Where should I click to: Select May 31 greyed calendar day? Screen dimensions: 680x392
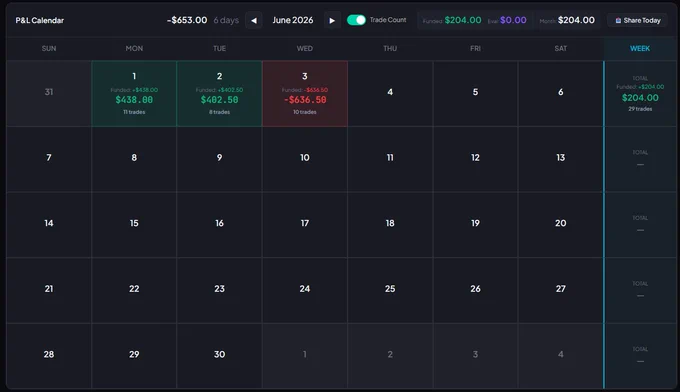coord(49,94)
